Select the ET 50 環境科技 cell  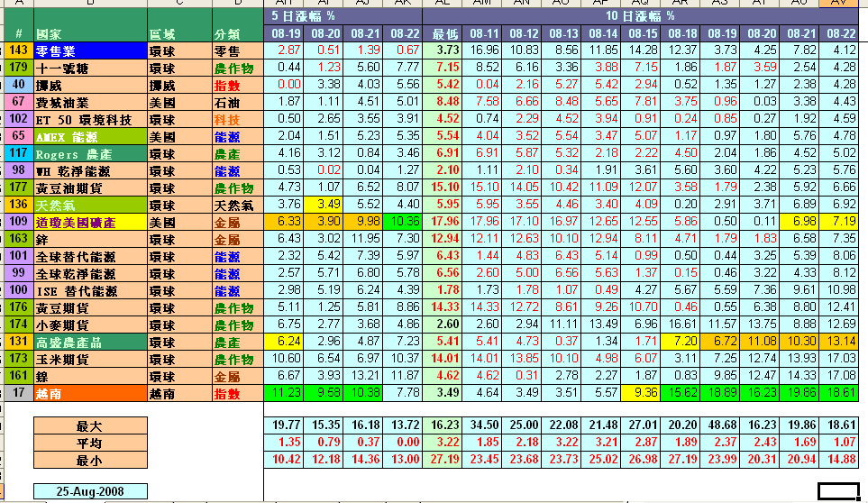(x=90, y=119)
